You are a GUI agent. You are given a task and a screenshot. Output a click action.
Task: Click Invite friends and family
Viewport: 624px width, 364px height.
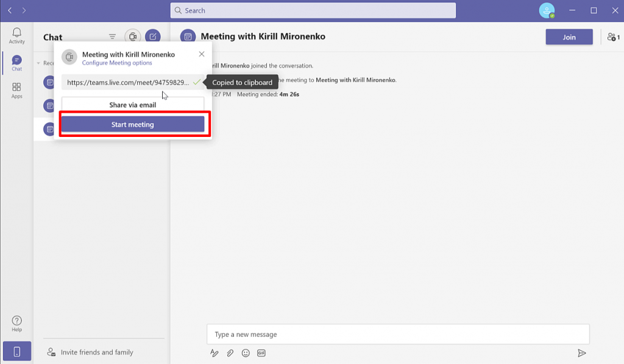pos(97,352)
